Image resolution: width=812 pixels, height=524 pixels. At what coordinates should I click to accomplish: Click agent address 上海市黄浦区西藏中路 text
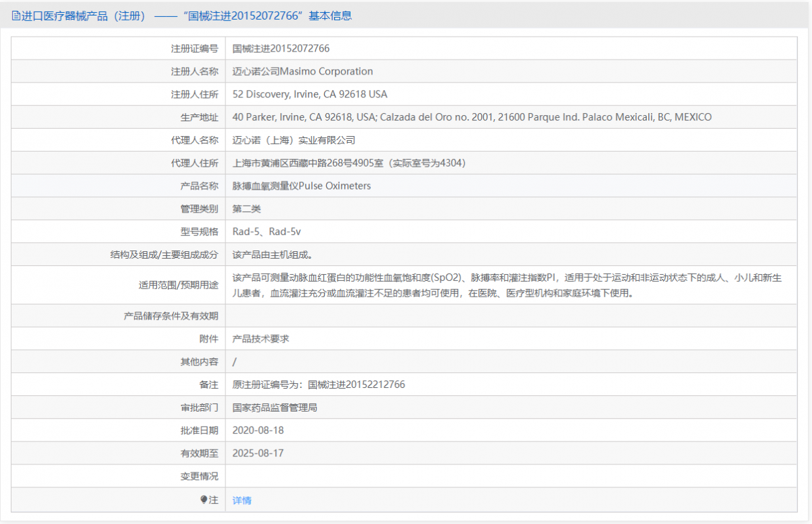(x=348, y=163)
